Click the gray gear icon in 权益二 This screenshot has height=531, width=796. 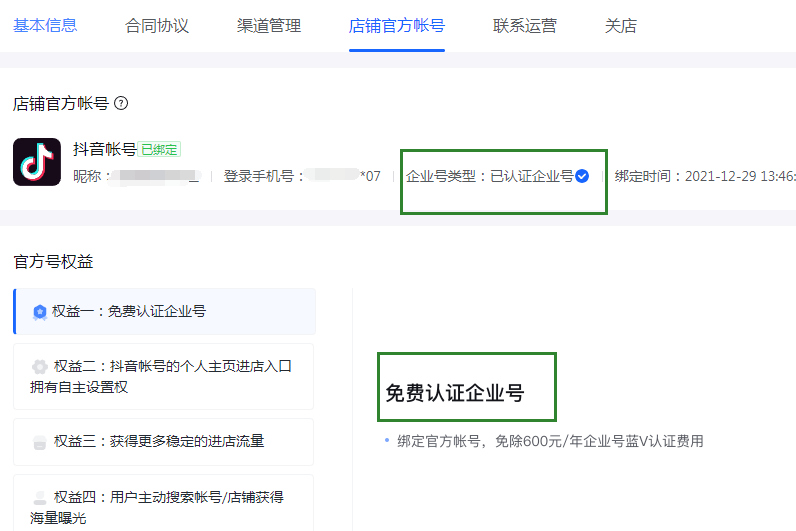coord(40,367)
